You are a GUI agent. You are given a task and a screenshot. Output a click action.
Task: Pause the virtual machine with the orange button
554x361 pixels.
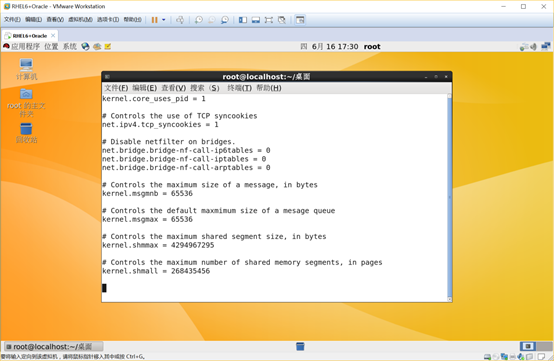[x=154, y=20]
